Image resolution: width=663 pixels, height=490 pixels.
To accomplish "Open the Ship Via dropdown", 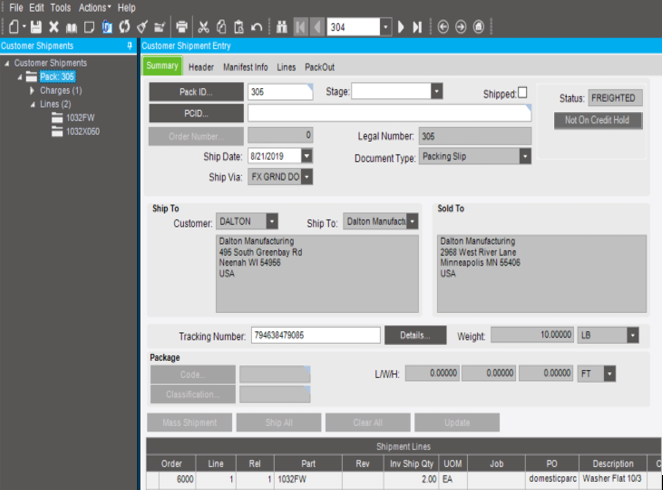I will [x=307, y=177].
